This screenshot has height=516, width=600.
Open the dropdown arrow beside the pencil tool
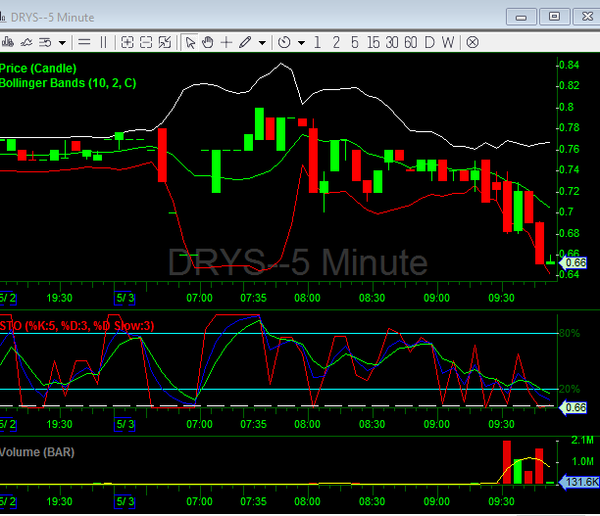[x=262, y=42]
